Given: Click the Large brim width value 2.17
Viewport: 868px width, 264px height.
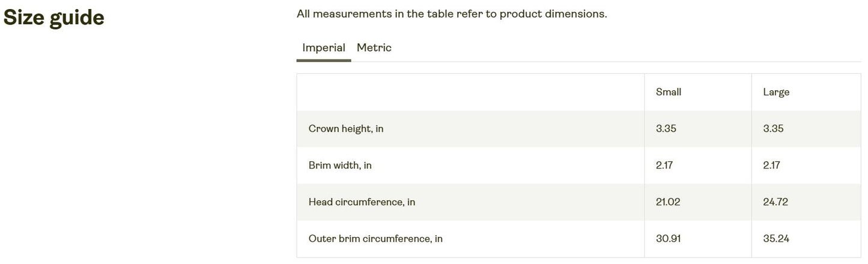Looking at the screenshot, I should pyautogui.click(x=771, y=165).
